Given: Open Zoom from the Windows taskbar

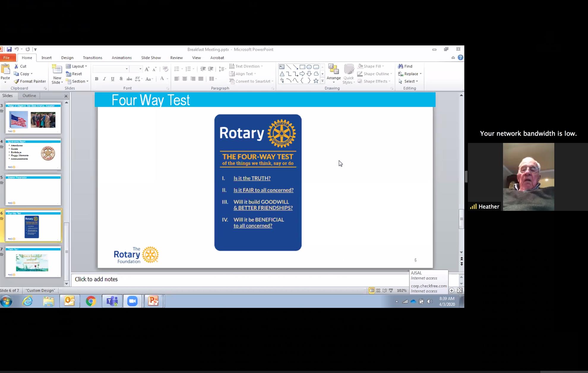Looking at the screenshot, I should tap(132, 301).
